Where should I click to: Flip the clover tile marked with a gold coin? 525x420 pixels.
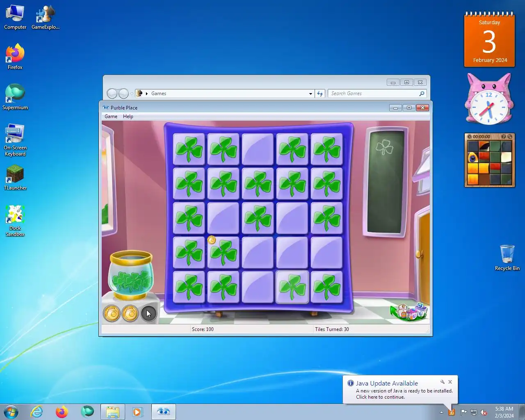tap(223, 253)
